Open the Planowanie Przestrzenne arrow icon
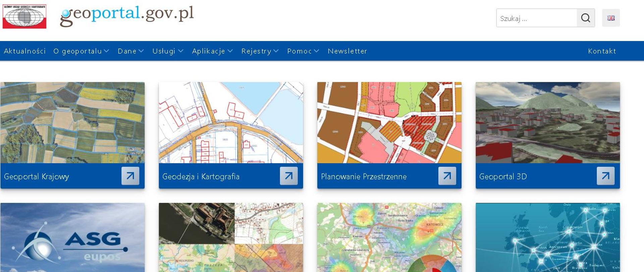Screen dimensions: 644x272 (x=447, y=176)
